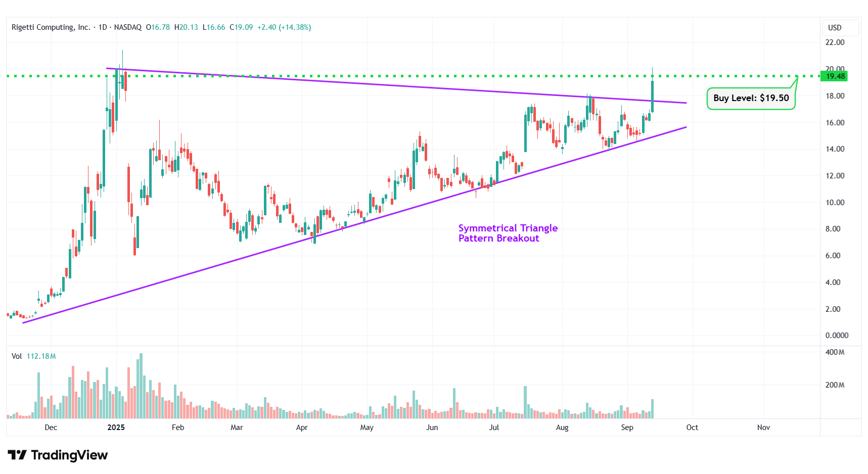Viewport: 868px width, 474px height.
Task: Click the 1D interval label in the legend
Action: click(x=103, y=27)
